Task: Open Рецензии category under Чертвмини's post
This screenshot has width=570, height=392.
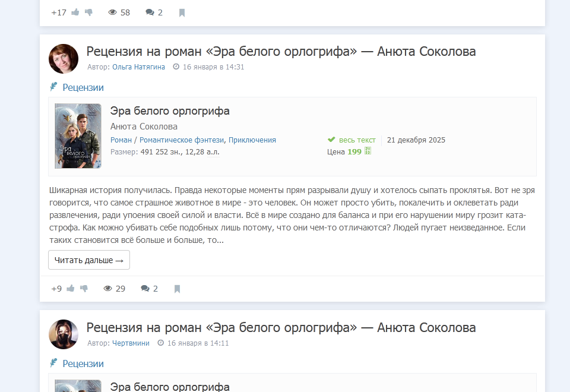Action: coord(83,363)
